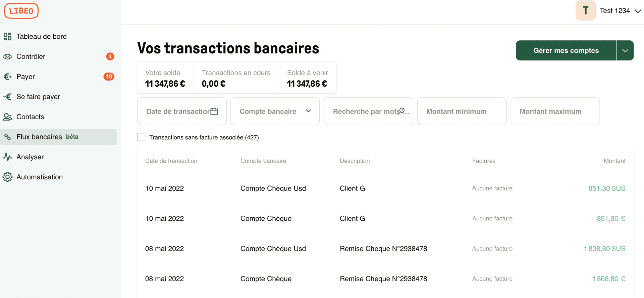Viewport: 644px width, 298px height.
Task: Select the Contrôler eye icon
Action: (7, 56)
